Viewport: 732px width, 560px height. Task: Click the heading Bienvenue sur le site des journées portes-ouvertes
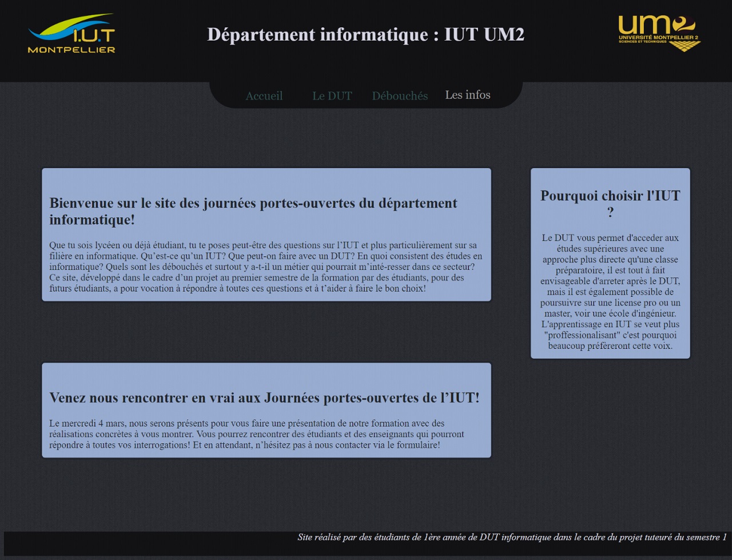[x=253, y=211]
